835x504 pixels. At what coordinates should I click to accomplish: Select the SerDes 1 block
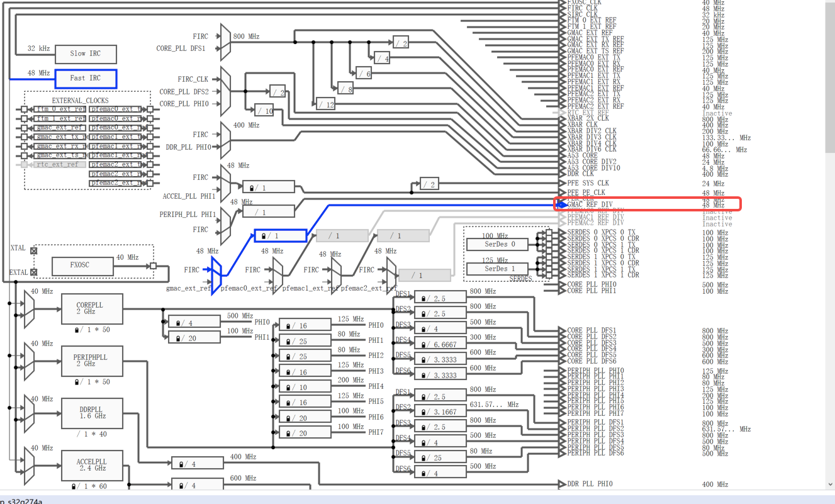[496, 268]
